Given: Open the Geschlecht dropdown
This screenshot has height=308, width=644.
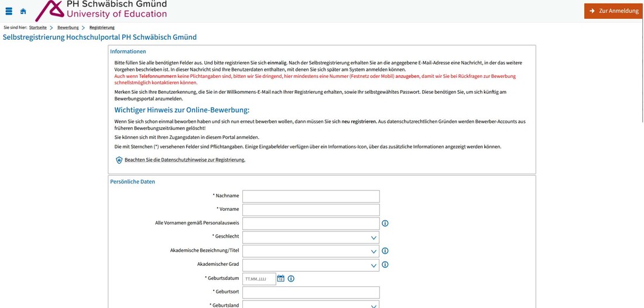Looking at the screenshot, I should (311, 237).
